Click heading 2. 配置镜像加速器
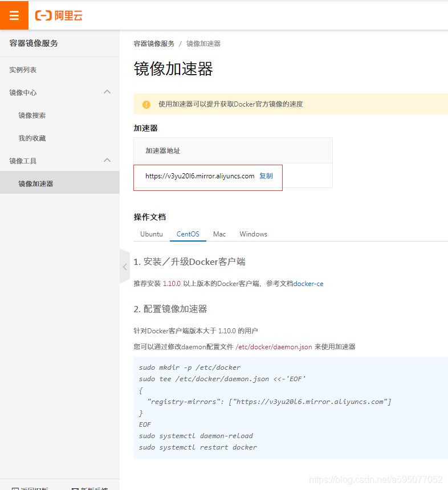This screenshot has height=490, width=448. [170, 309]
